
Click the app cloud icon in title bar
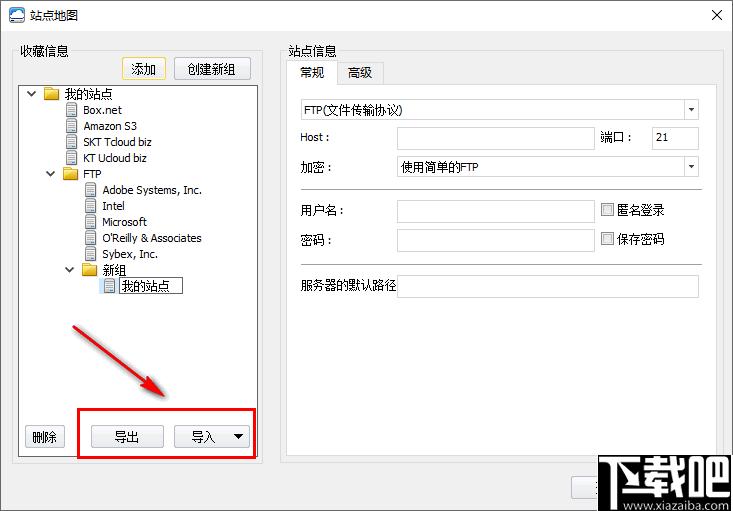pos(16,15)
